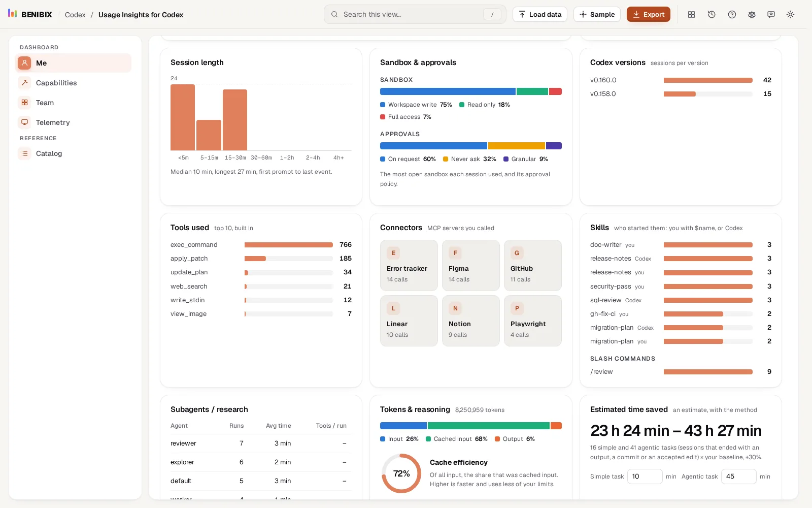This screenshot has height=508, width=812.
Task: Click the tallest under-5m session bar
Action: [183, 117]
